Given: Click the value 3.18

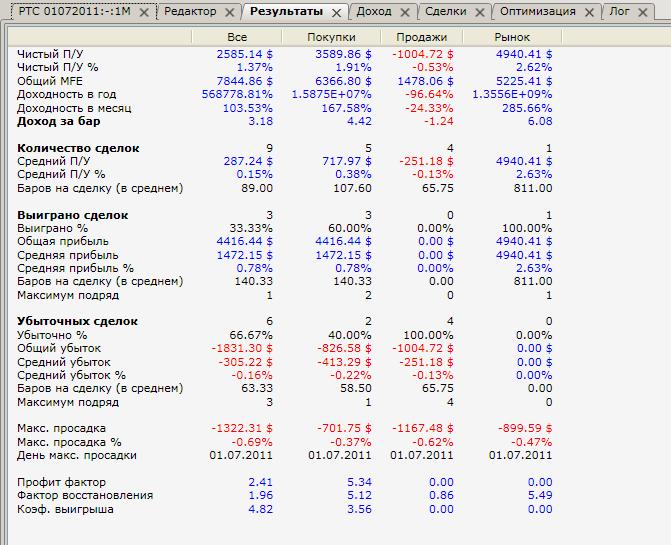Looking at the screenshot, I should click(261, 121).
